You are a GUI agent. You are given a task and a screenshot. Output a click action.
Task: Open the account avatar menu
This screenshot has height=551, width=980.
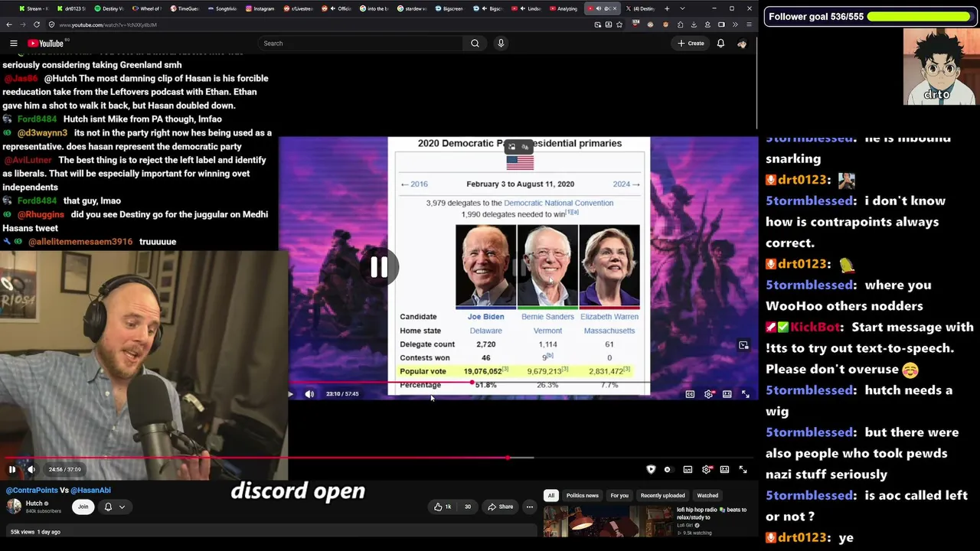pyautogui.click(x=741, y=44)
